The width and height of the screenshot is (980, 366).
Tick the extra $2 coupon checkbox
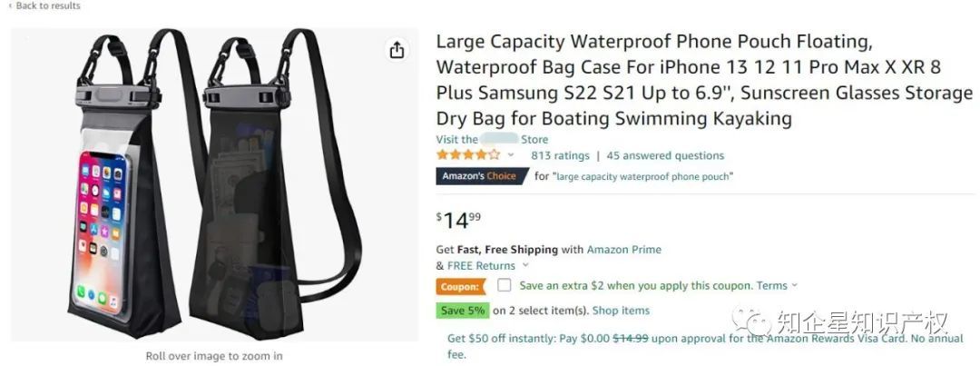pos(505,285)
